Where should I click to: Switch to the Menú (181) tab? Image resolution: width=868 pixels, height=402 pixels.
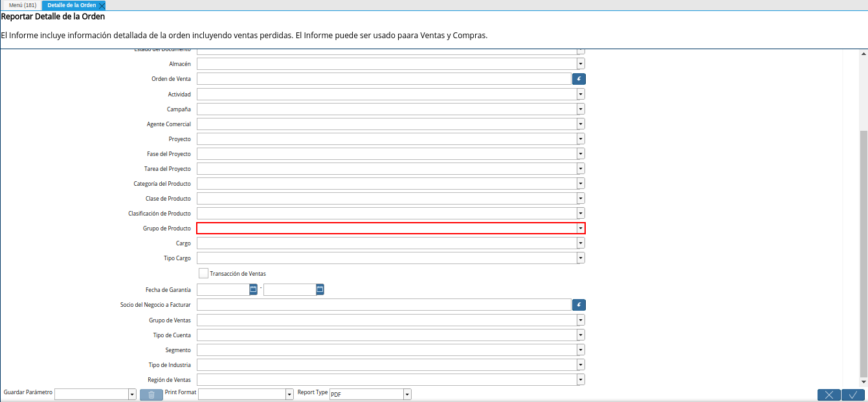coord(23,5)
